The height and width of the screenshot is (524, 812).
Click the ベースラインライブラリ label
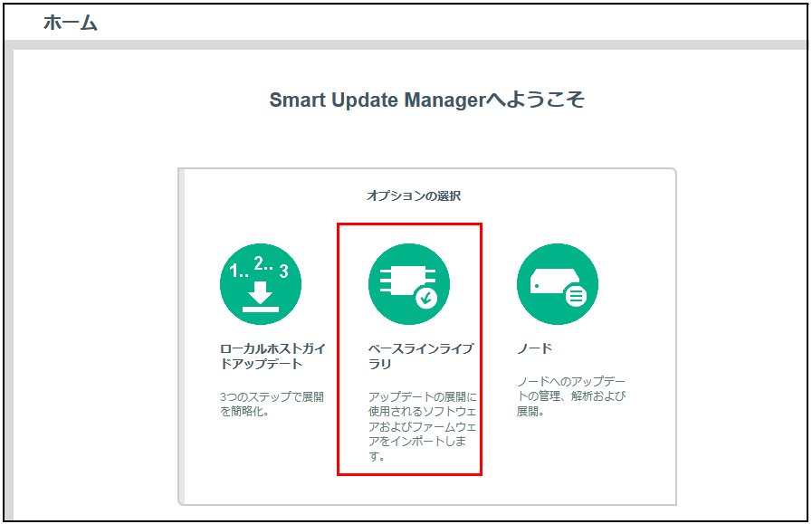tap(421, 357)
